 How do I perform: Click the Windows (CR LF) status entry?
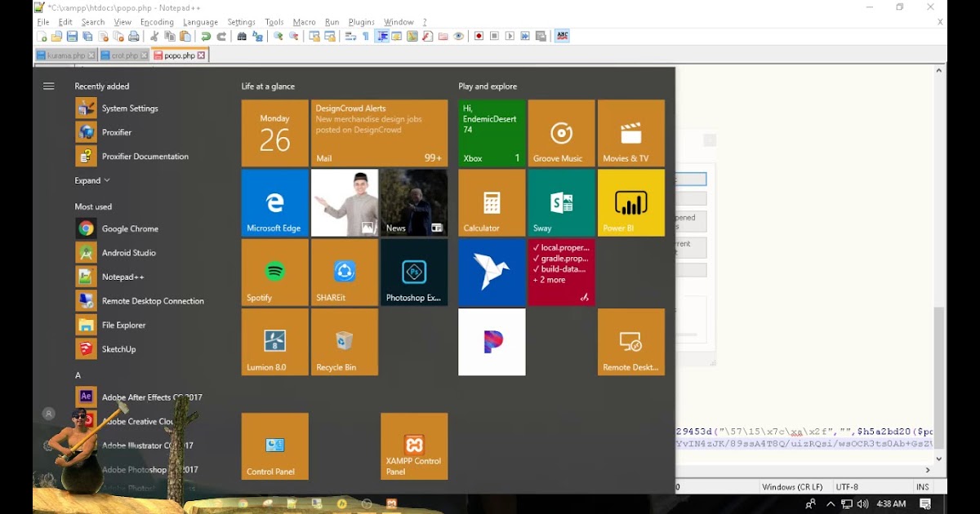pyautogui.click(x=791, y=487)
